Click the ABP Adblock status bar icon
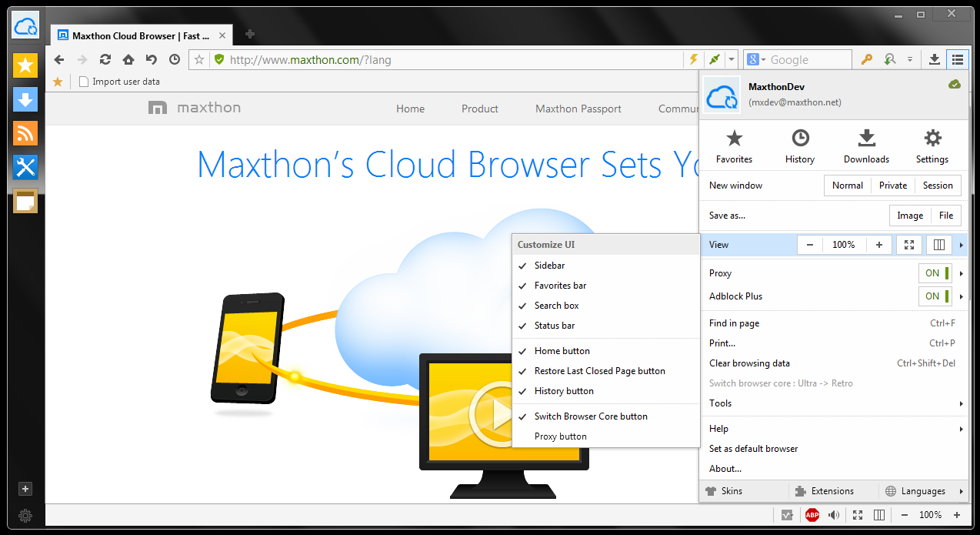The height and width of the screenshot is (535, 980). tap(812, 515)
